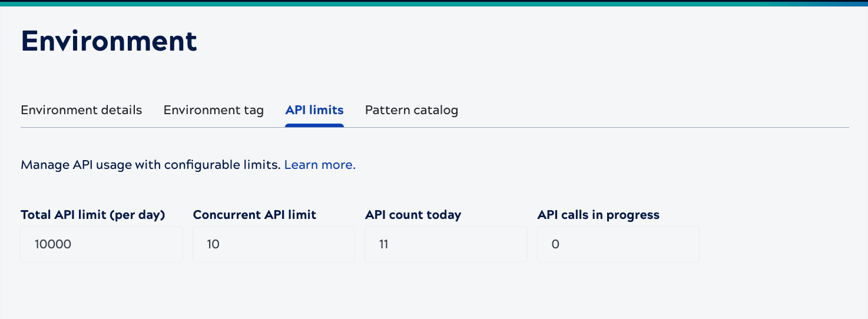Click the API count today label
Screen dimensions: 868x319
click(413, 215)
